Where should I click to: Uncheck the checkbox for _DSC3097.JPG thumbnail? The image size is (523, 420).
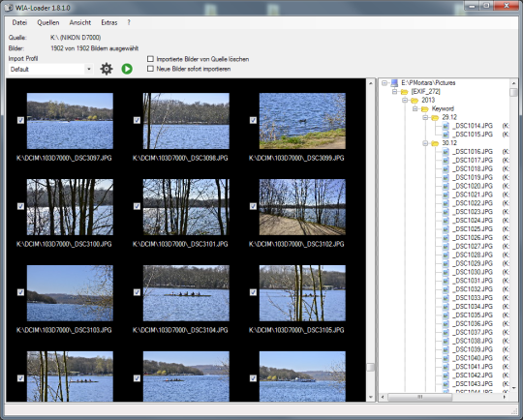pyautogui.click(x=20, y=120)
